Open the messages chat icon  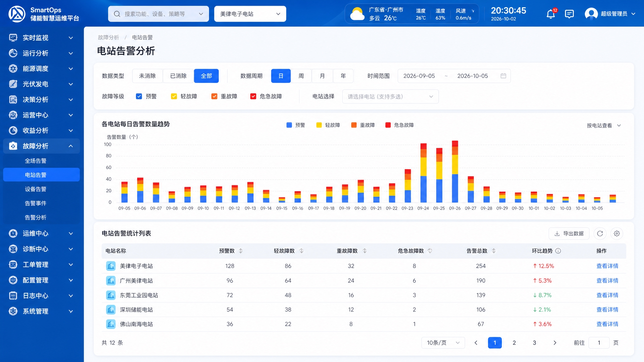pos(569,14)
